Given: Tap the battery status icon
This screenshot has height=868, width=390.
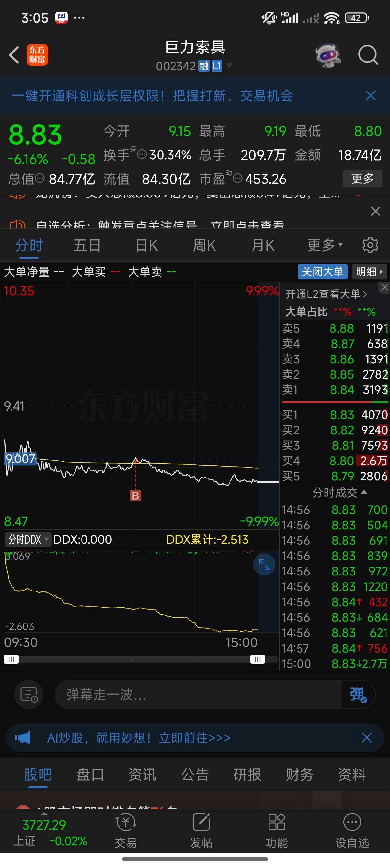Looking at the screenshot, I should tap(357, 18).
